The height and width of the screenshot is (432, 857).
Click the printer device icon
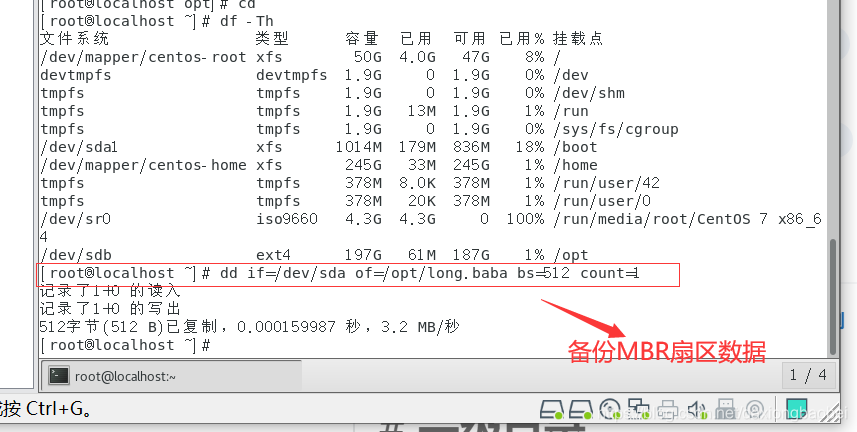[666, 410]
